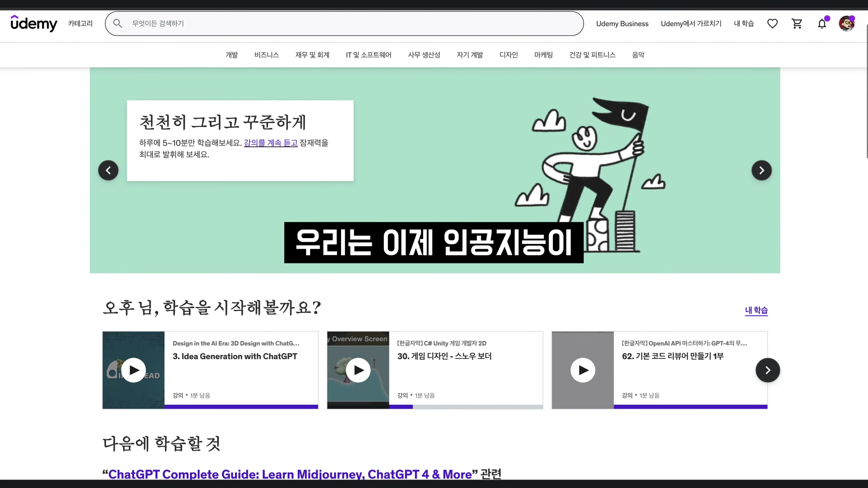Screen dimensions: 868x488
Task: Select the 자기 계발 category
Action: [x=470, y=55]
